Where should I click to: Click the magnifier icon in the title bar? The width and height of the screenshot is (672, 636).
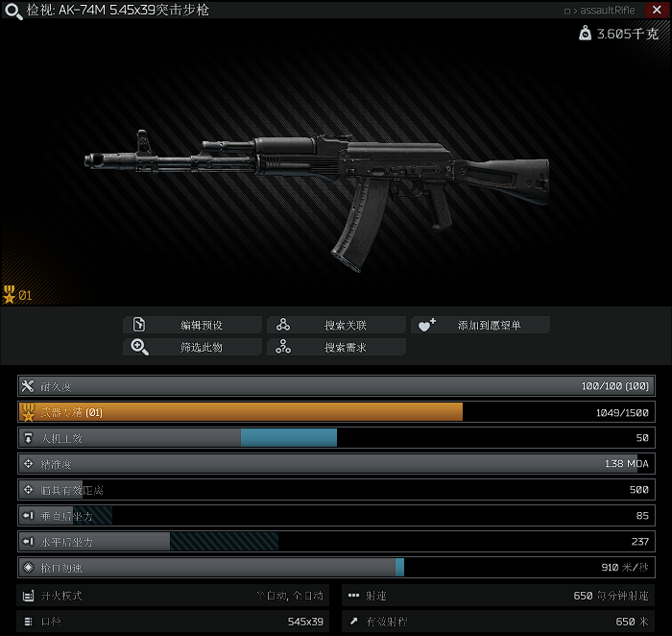(x=13, y=12)
